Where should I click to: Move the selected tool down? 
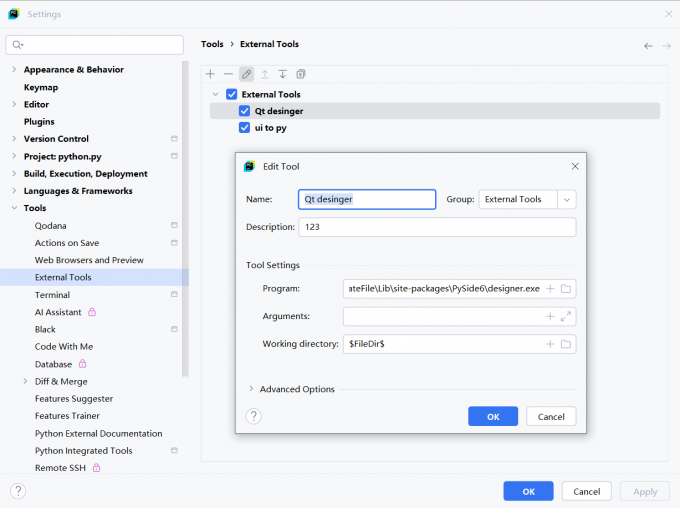pos(283,74)
